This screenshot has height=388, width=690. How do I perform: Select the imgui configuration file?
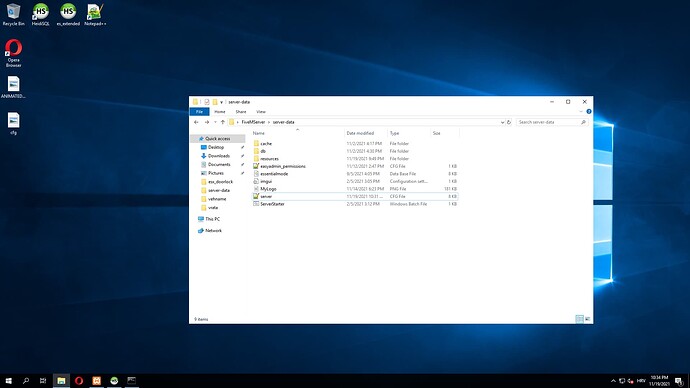(x=355, y=181)
